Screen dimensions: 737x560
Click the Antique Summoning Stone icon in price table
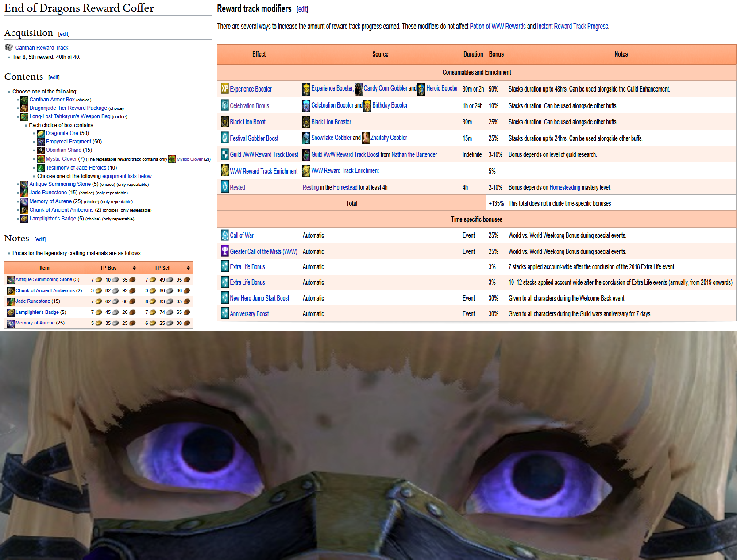[x=11, y=280]
